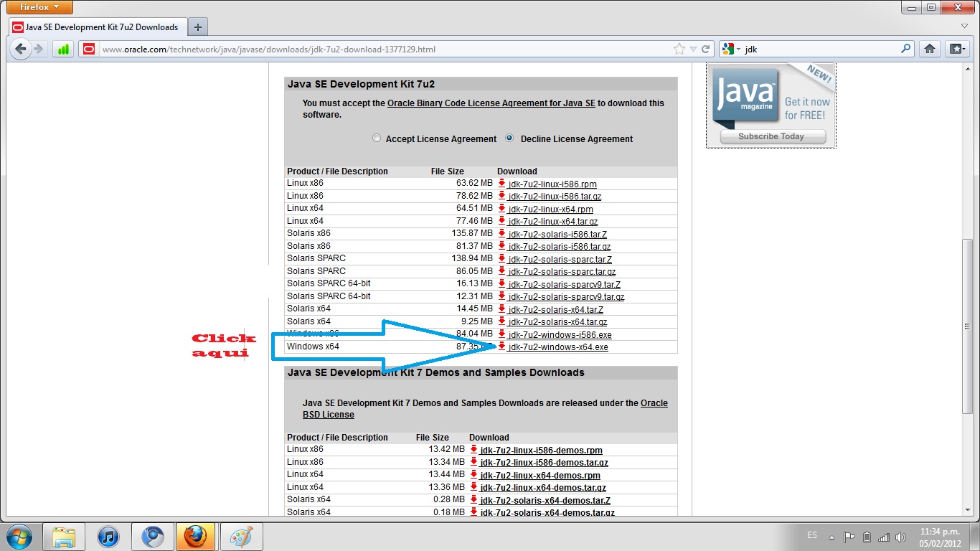Viewport: 980px width, 551px height.
Task: Click the Solaris SPARC 64-bit 16.13 MB row label
Action: click(329, 283)
